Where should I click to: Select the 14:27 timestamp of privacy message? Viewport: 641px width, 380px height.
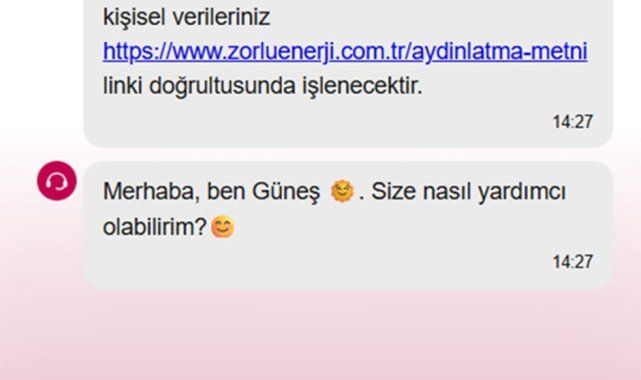(x=572, y=122)
